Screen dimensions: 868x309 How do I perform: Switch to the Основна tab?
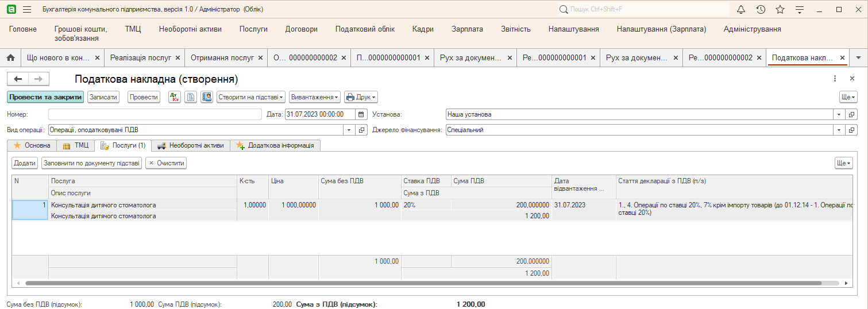(x=32, y=145)
